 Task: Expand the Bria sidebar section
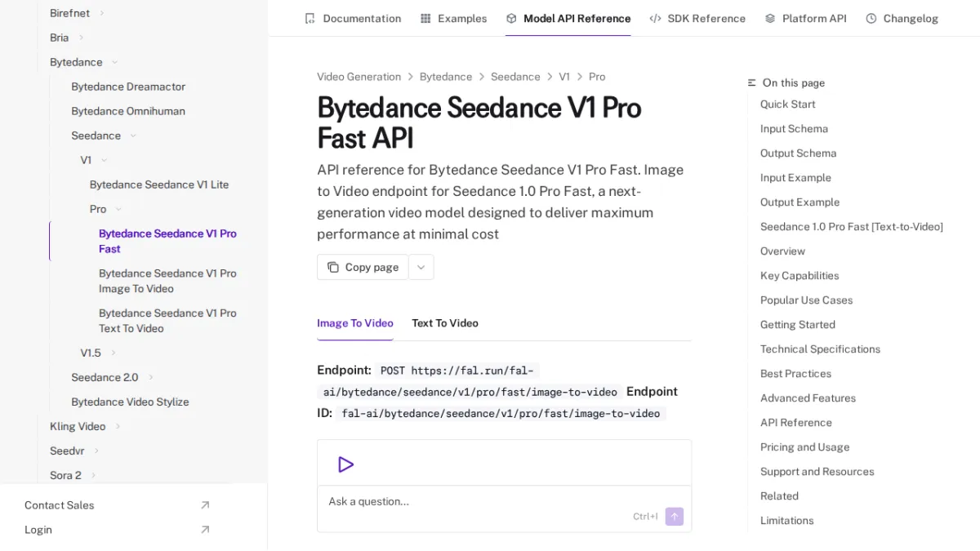click(x=81, y=38)
